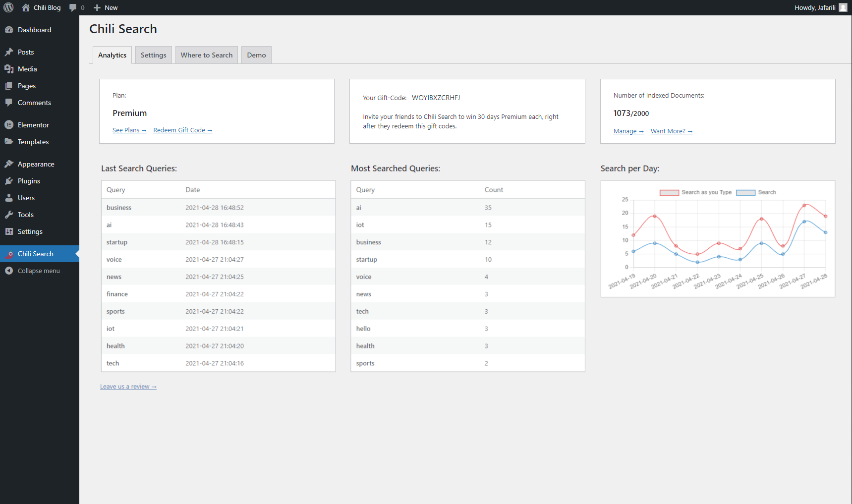Screen dimensions: 852x504
Task: Open Comments menu item in sidebar
Action: click(40, 103)
